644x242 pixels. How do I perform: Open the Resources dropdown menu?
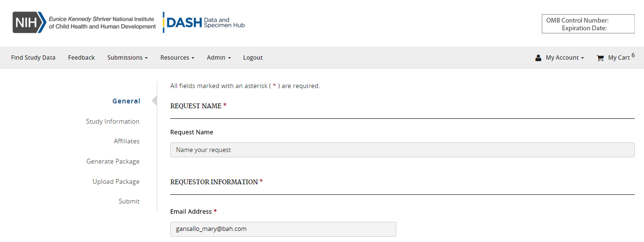tap(177, 58)
